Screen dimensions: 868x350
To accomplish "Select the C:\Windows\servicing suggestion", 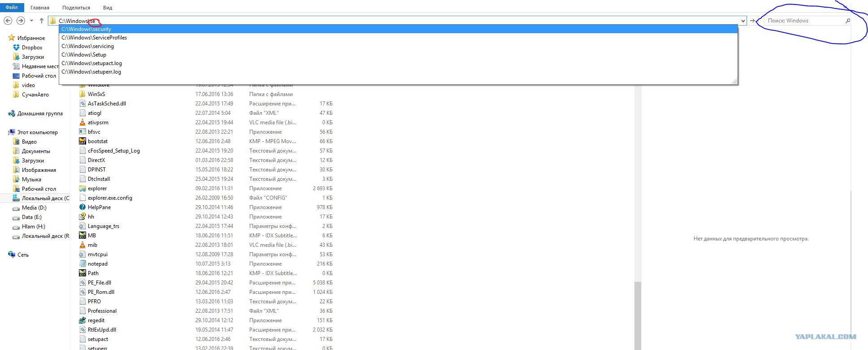I will click(398, 46).
